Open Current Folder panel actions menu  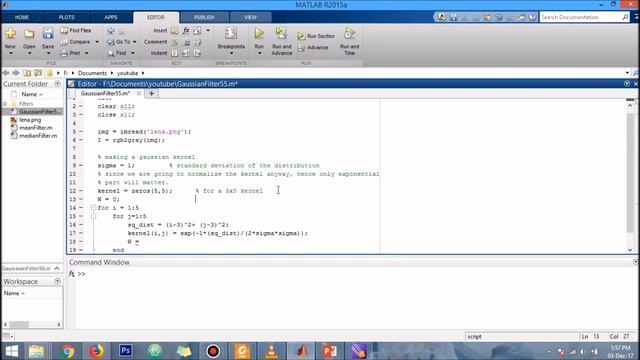[x=58, y=84]
